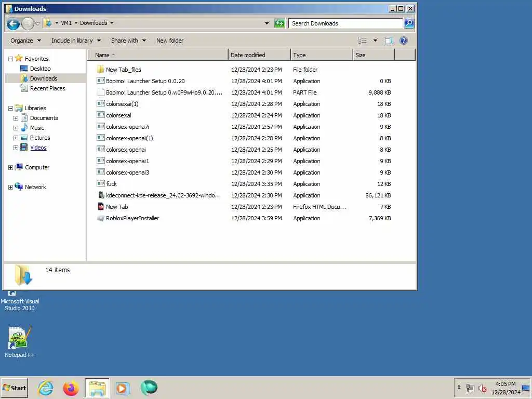
Task: Select Downloads under Favorites
Action: [x=44, y=78]
